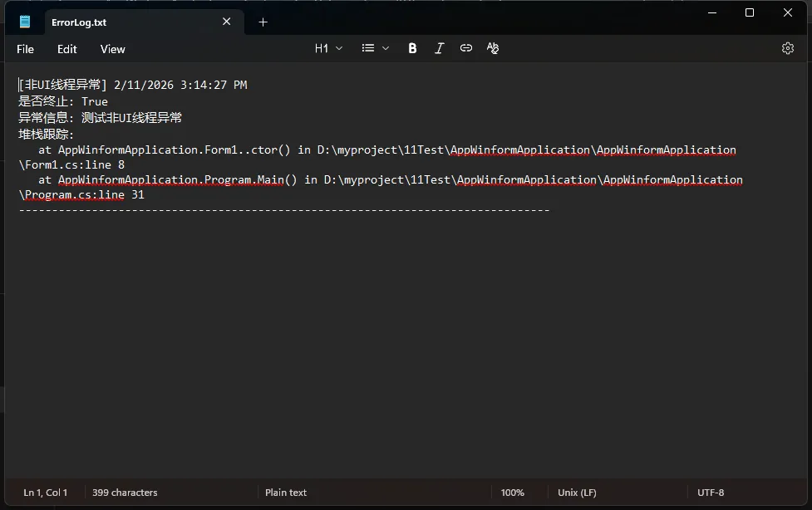Open Notepad settings gear

coord(788,48)
